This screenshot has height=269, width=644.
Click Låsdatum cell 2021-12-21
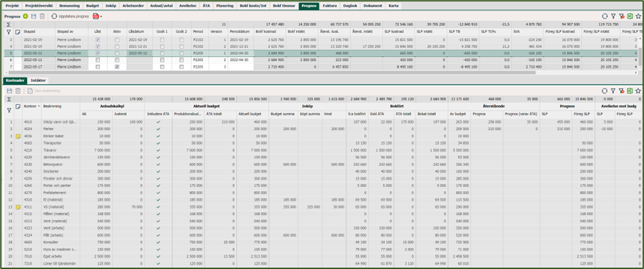138,46
